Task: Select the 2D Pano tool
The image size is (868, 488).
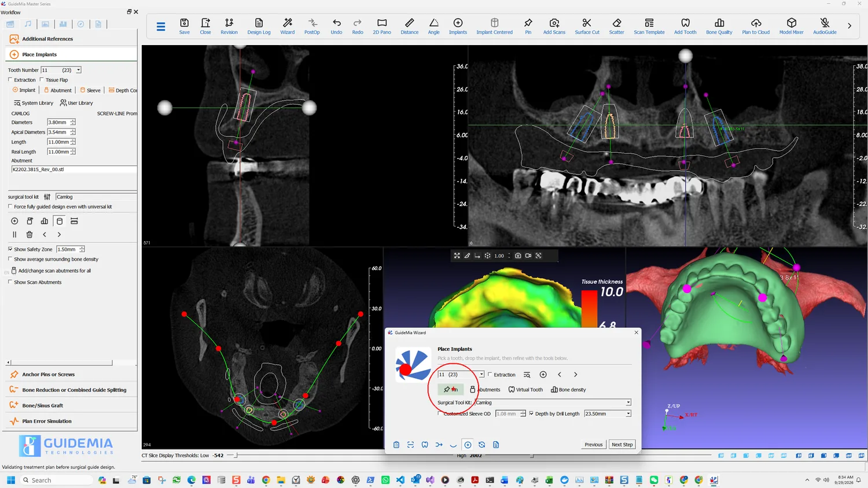Action: click(382, 26)
